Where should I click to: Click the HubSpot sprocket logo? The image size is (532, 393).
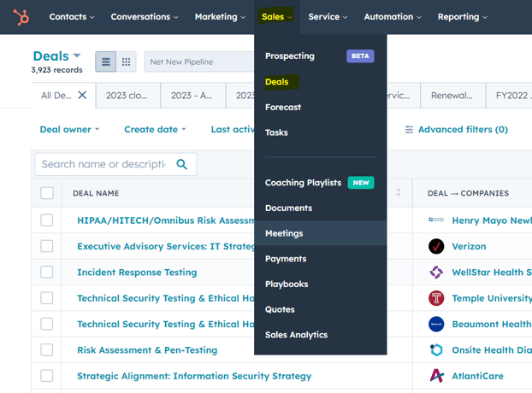[21, 16]
